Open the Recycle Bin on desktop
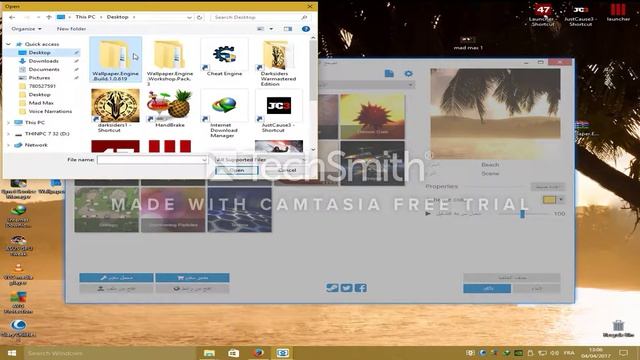Screen dimensions: 640x360 click(618, 328)
